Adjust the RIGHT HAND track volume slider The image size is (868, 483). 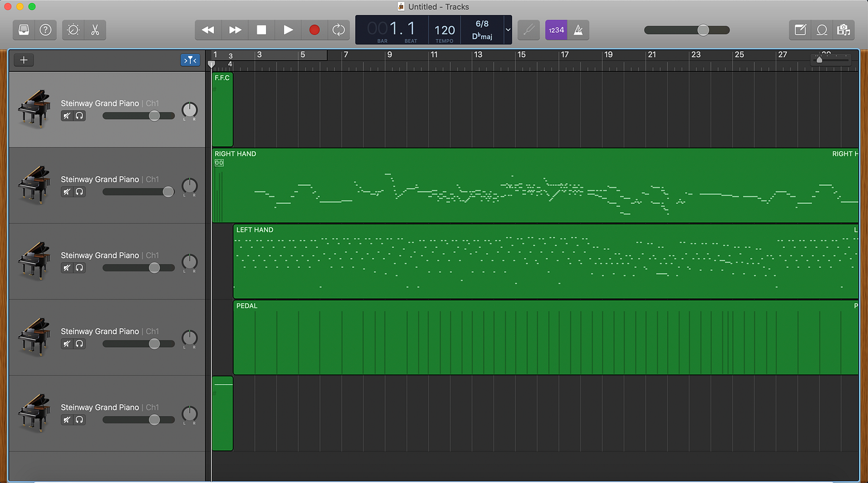(x=138, y=192)
